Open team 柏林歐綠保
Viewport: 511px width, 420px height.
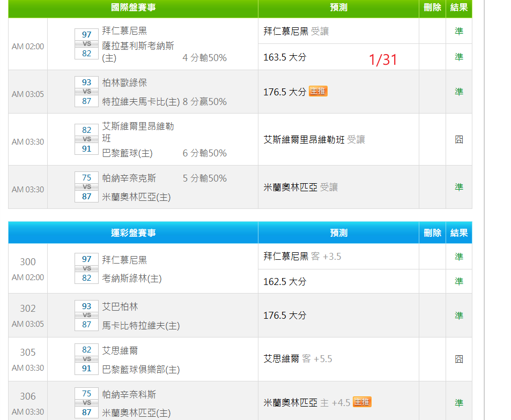click(124, 82)
